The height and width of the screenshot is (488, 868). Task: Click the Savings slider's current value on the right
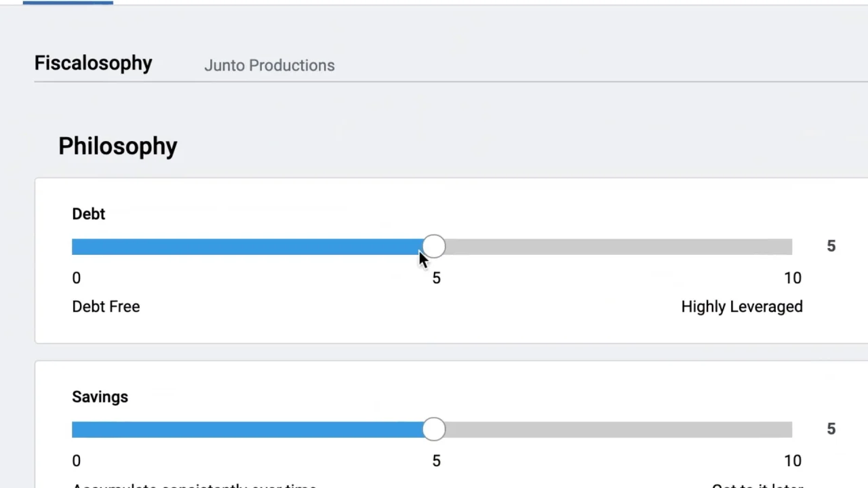[831, 428]
